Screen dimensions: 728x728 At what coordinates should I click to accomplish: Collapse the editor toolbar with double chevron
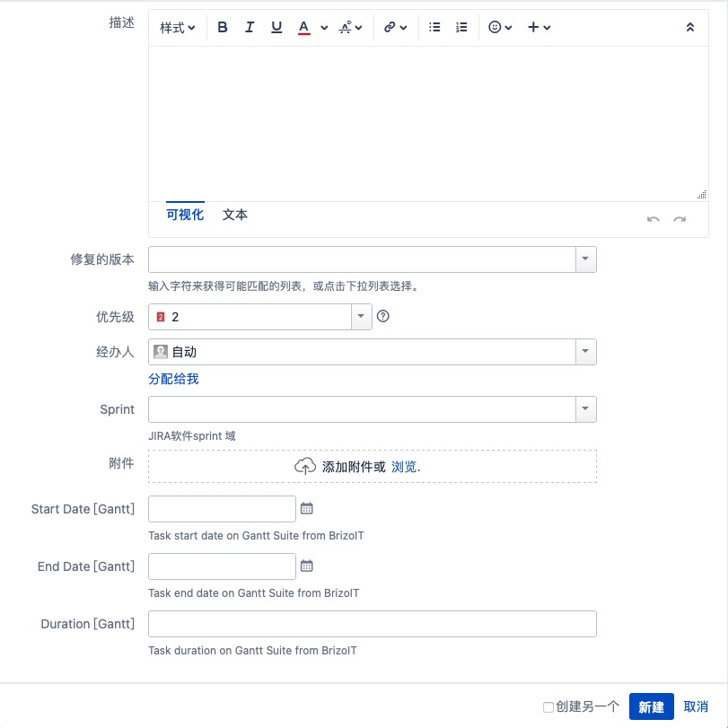(690, 28)
